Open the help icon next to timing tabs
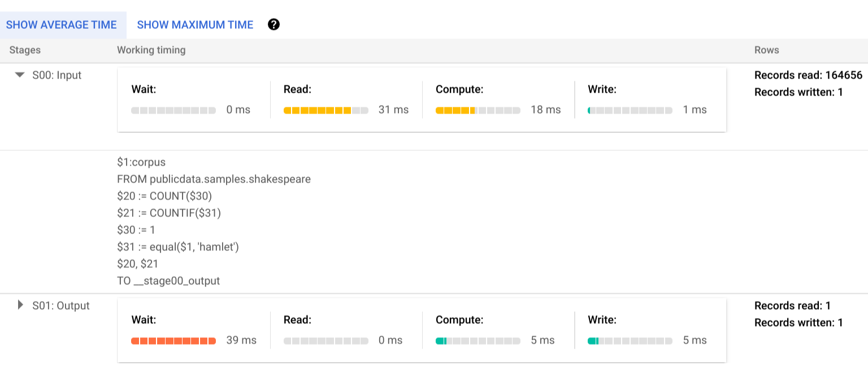This screenshot has width=868, height=378. click(274, 24)
